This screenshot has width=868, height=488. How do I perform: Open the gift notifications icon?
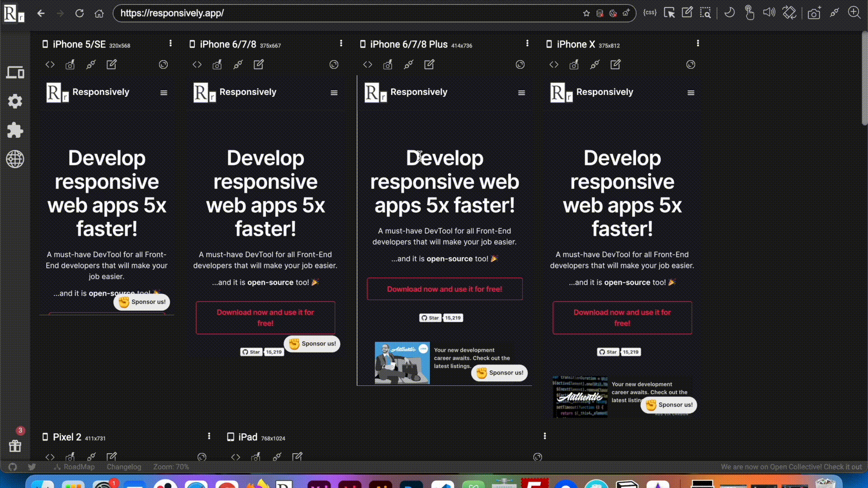(x=15, y=446)
